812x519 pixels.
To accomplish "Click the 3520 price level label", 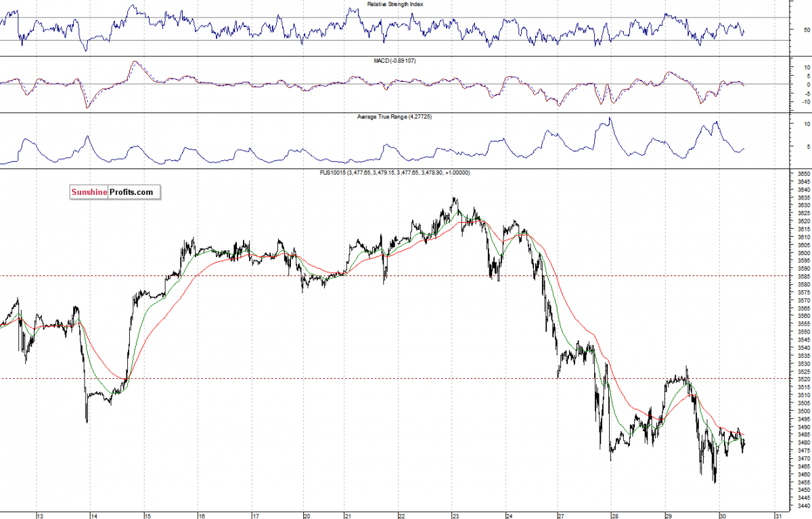I will (x=803, y=379).
